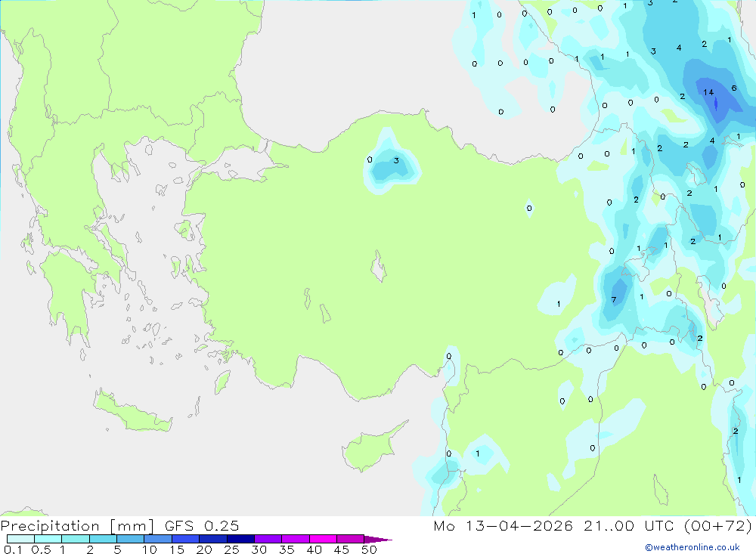
Task: Click the '7' precipitation value on map
Action: (x=614, y=299)
